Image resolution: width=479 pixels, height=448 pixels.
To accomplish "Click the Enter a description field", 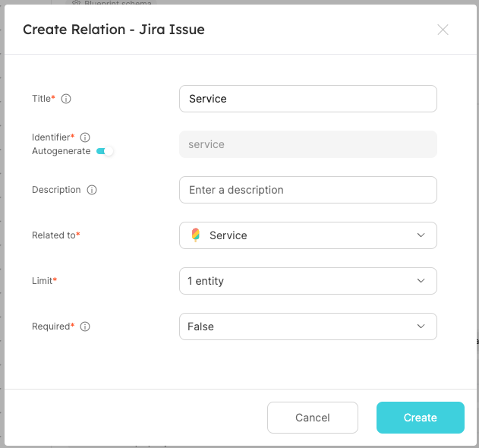I will pos(308,190).
